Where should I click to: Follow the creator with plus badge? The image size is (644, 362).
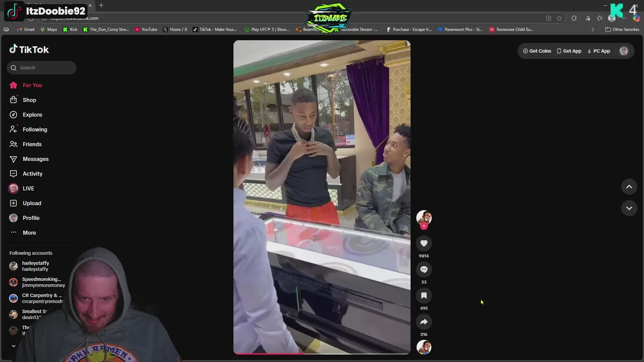[424, 226]
